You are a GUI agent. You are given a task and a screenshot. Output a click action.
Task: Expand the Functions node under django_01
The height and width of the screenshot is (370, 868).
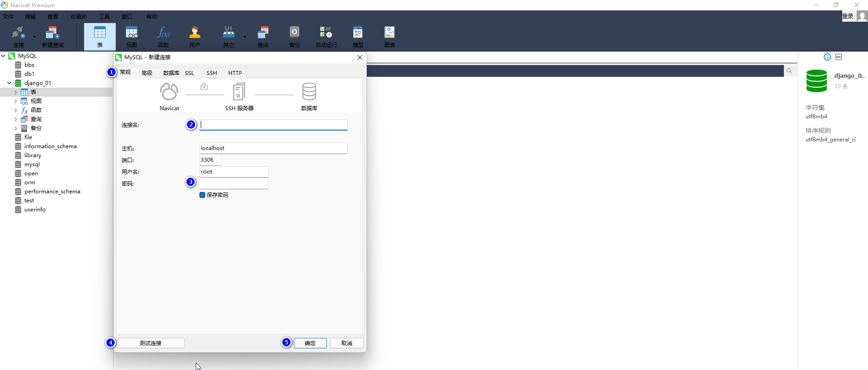pos(15,110)
